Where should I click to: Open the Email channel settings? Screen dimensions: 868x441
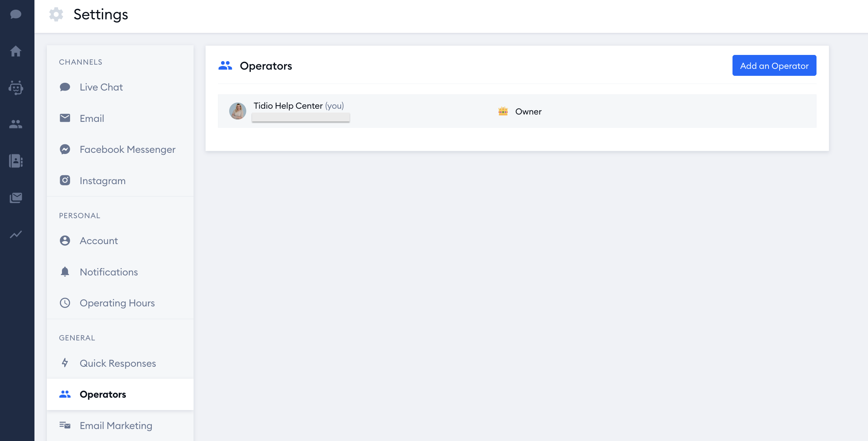[120, 118]
